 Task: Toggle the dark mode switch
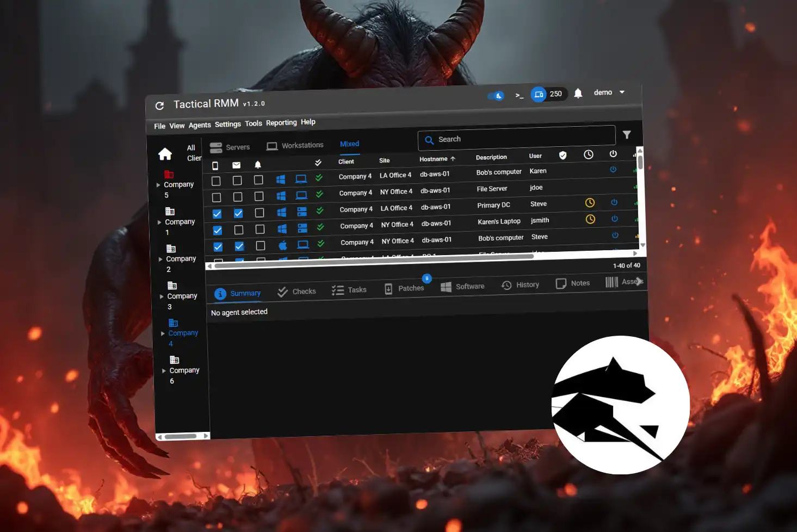tap(496, 96)
